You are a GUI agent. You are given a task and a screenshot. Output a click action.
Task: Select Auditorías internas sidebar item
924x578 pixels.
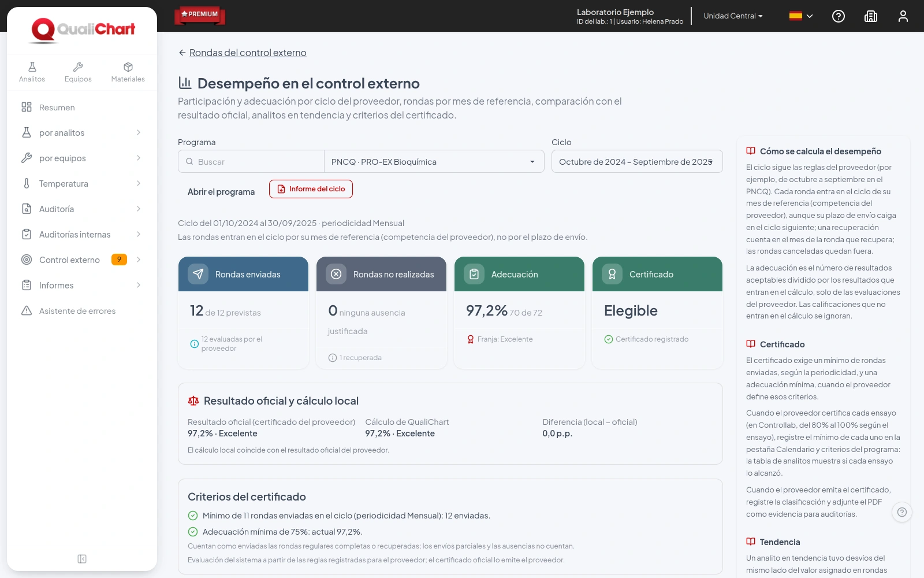[x=81, y=235]
